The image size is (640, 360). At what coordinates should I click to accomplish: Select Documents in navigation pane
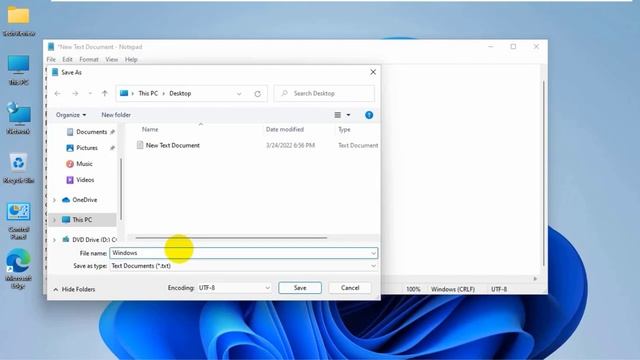91,132
